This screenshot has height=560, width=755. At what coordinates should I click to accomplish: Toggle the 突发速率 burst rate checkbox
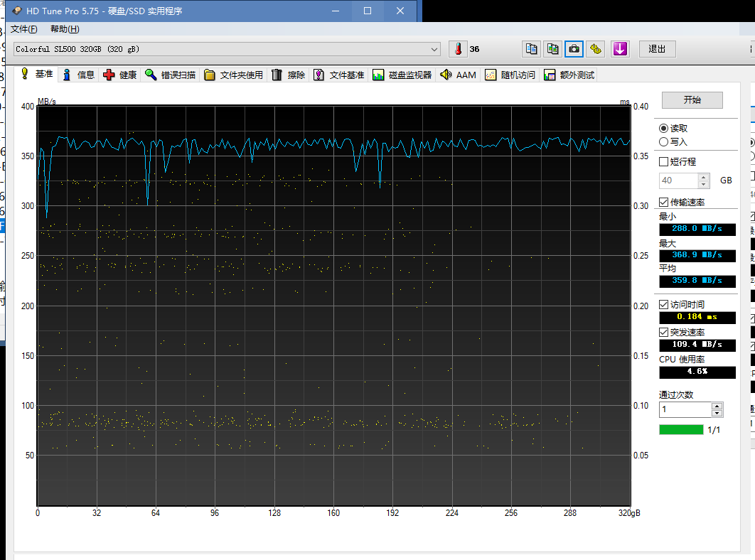tap(663, 332)
